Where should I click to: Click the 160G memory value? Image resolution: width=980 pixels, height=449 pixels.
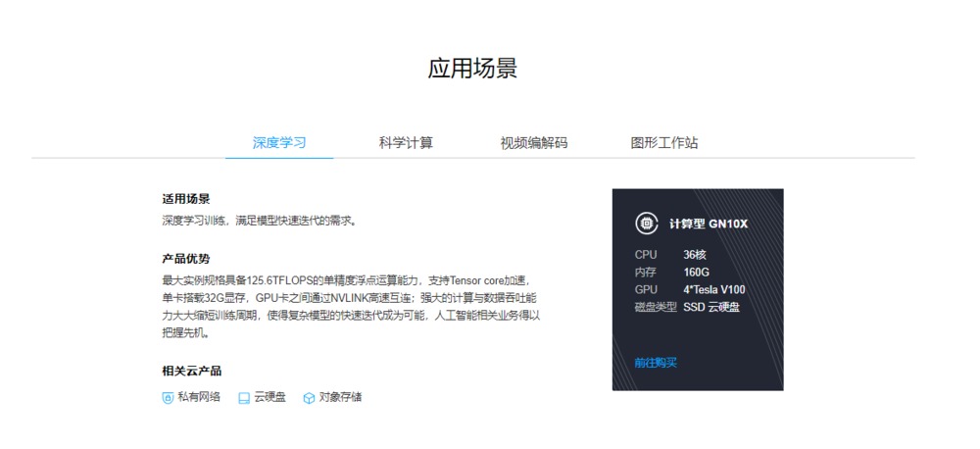pos(696,272)
